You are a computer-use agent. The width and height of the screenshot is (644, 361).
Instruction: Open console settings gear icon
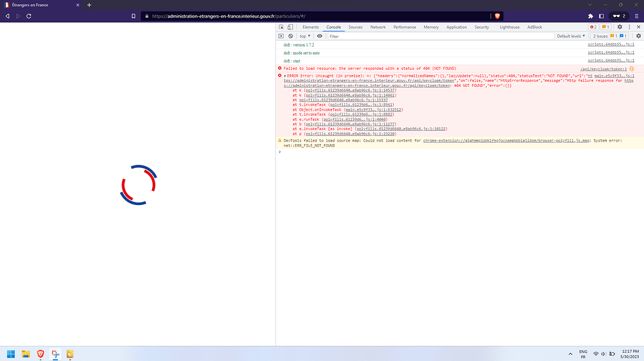pyautogui.click(x=638, y=36)
